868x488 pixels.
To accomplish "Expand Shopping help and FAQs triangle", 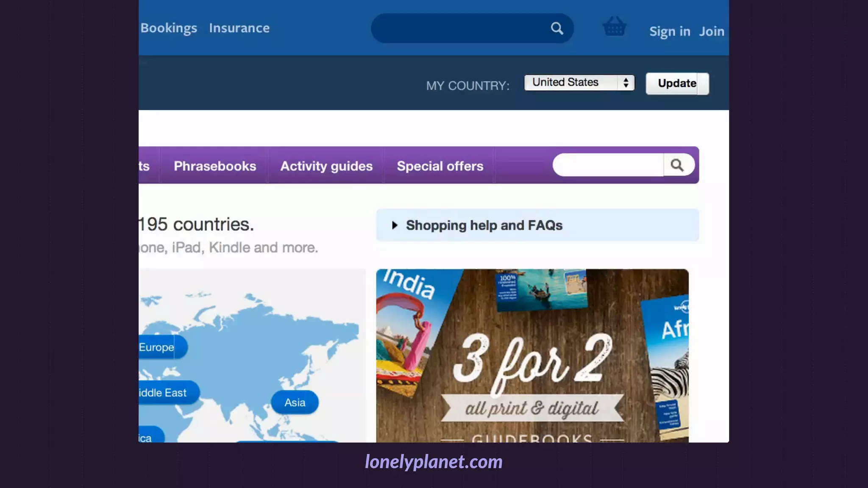I will (x=395, y=225).
